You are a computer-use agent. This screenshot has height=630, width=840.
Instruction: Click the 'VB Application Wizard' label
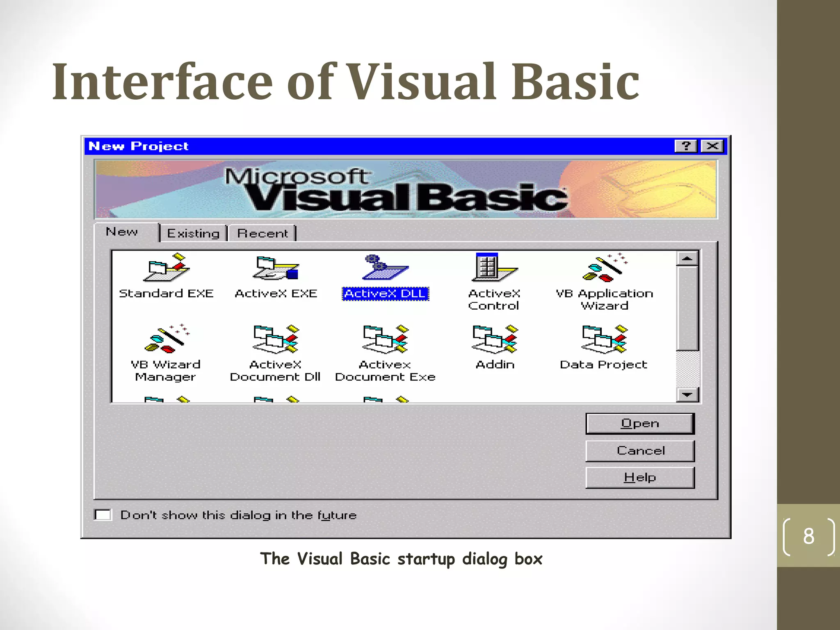click(x=605, y=299)
